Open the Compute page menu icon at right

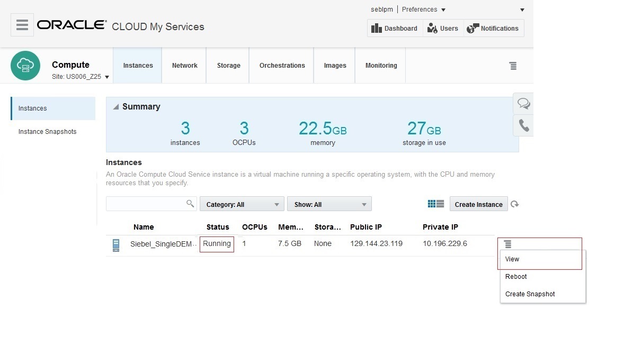pyautogui.click(x=513, y=66)
